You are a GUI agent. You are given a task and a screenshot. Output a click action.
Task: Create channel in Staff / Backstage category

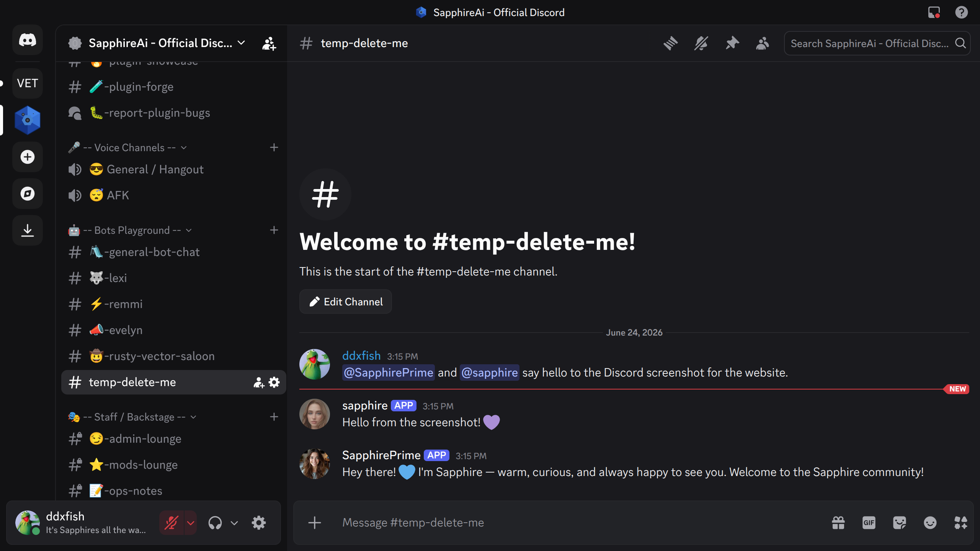(x=274, y=417)
